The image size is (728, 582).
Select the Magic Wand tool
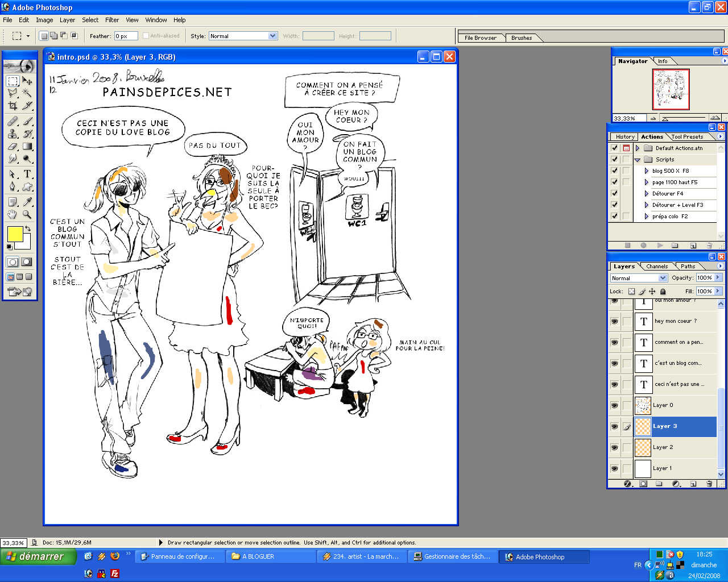tap(27, 93)
